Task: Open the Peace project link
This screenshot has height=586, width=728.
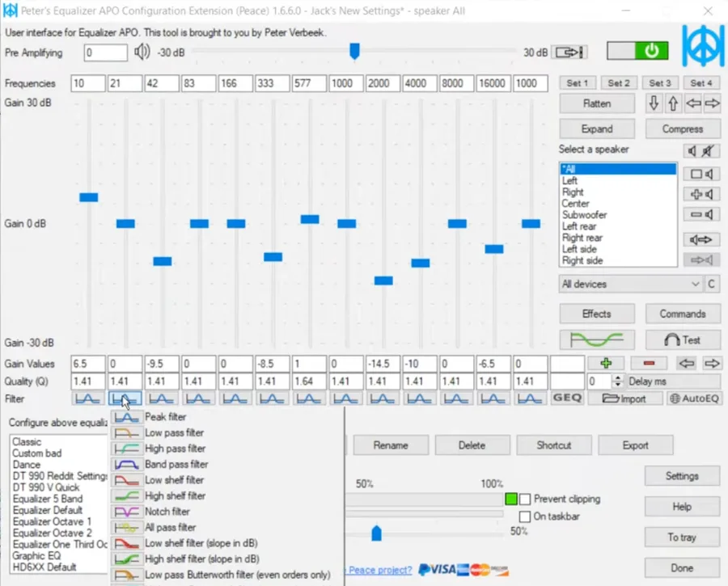Action: pos(380,570)
